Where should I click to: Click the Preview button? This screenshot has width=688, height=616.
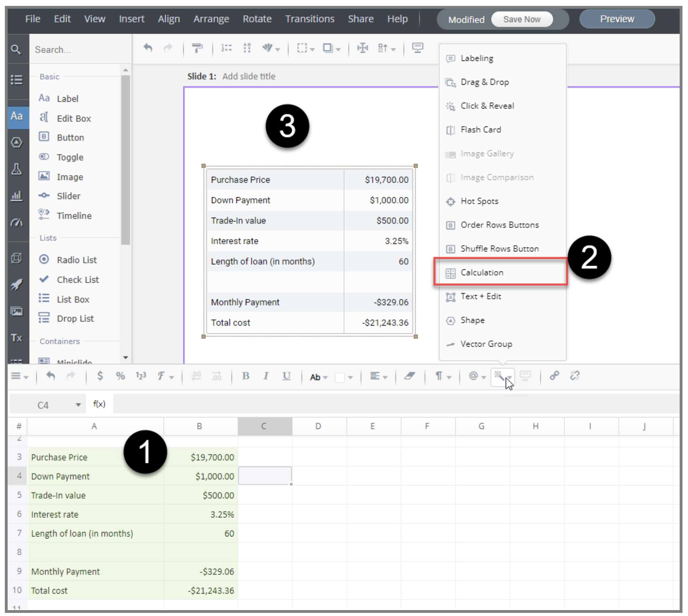[x=617, y=19]
